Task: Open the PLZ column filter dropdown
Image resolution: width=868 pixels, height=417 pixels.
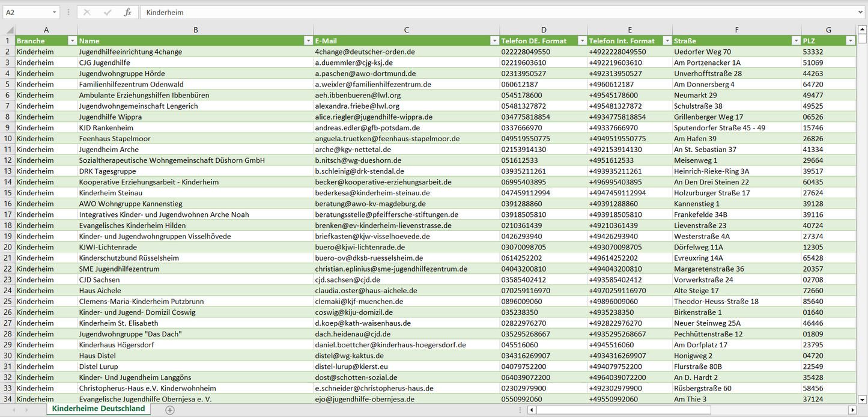Action: (850, 41)
